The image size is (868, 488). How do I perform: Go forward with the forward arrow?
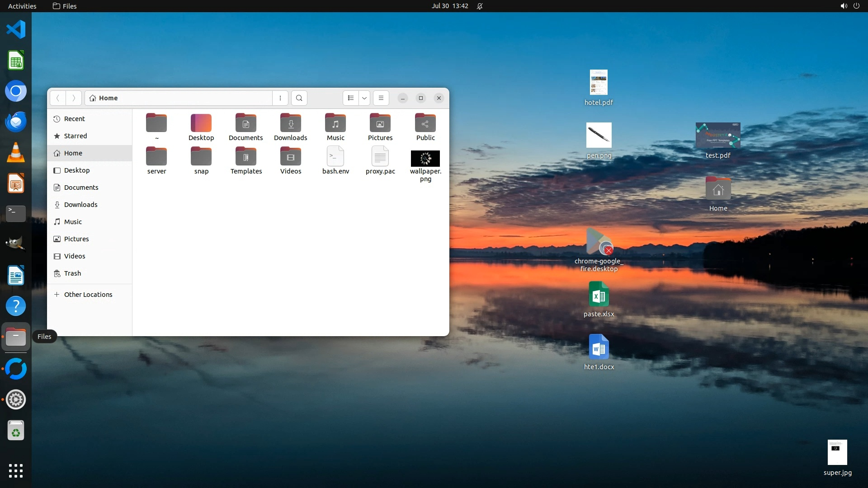[74, 98]
